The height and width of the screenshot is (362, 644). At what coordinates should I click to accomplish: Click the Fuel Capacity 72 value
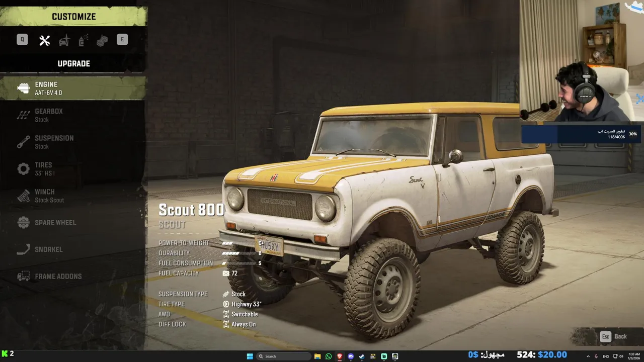click(x=234, y=274)
